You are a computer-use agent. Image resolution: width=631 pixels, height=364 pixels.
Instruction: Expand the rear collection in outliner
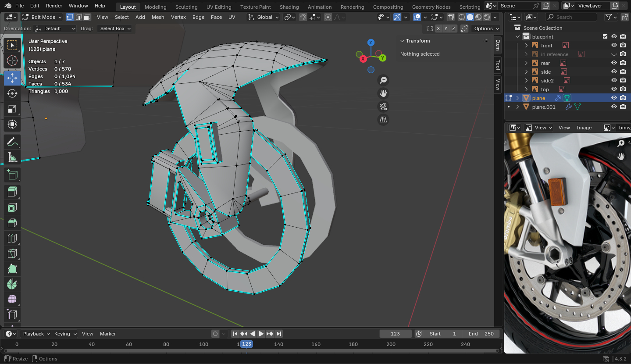[x=526, y=63]
